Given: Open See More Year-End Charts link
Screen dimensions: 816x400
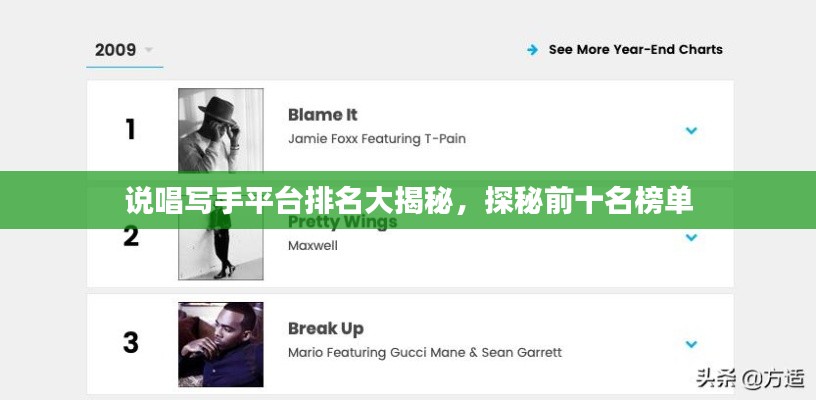Looking at the screenshot, I should pyautogui.click(x=635, y=50).
